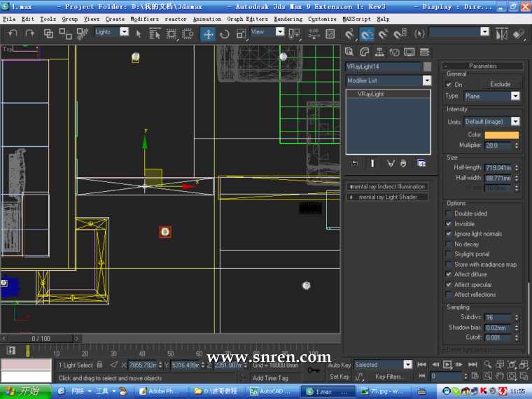Activate the Select and Rotate tool
532x399 pixels.
click(x=225, y=33)
